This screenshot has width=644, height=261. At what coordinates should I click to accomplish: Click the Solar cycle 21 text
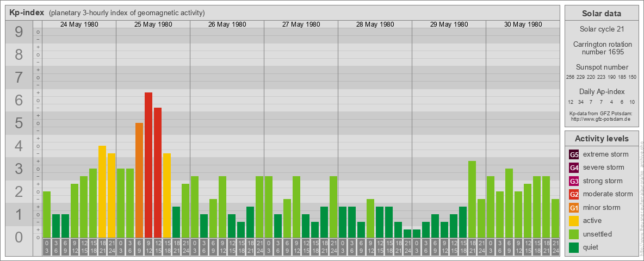[x=602, y=29]
